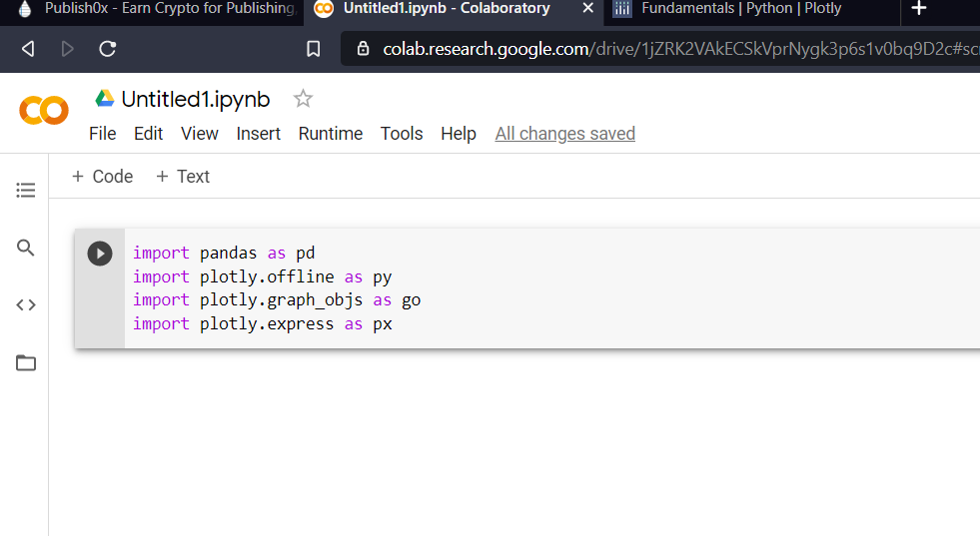Open the table of contents sidebar icon
The height and width of the screenshot is (536, 980).
click(x=26, y=190)
